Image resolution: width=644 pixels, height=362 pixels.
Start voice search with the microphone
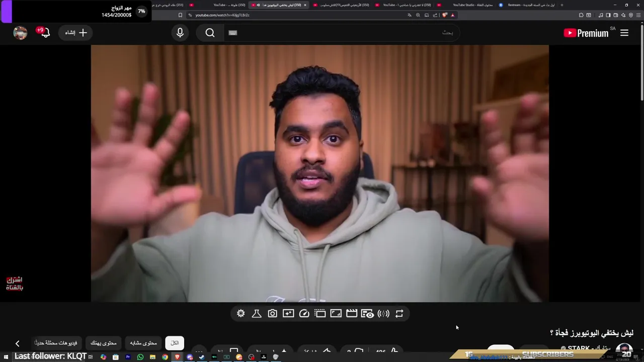(180, 33)
